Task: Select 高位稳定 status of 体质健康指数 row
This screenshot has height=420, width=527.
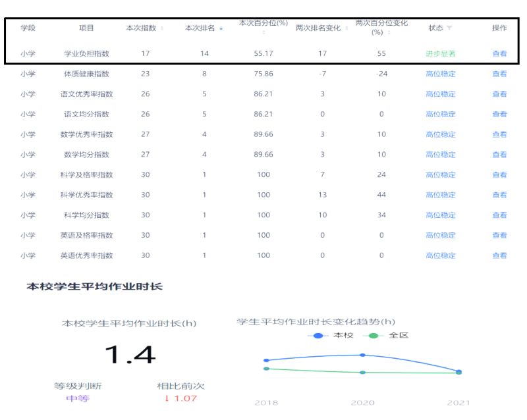Action: coord(440,74)
